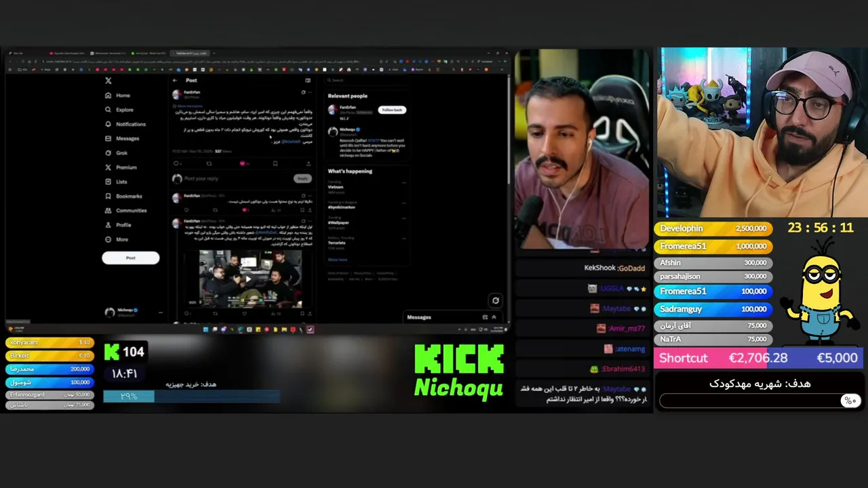
Task: Click the X logo in sidebar
Action: [108, 81]
